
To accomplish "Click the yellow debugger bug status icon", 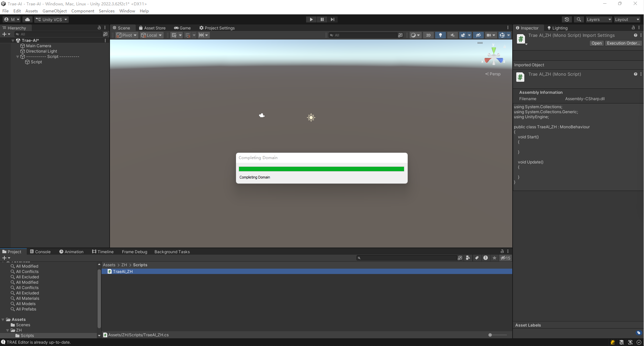I will pyautogui.click(x=612, y=342).
